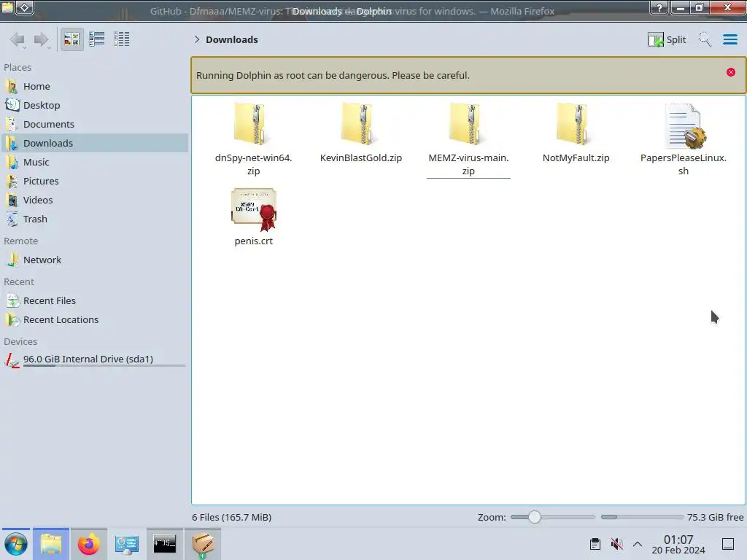The height and width of the screenshot is (560, 747).
Task: Toggle the pin on all desktops button
Action: [25, 7]
